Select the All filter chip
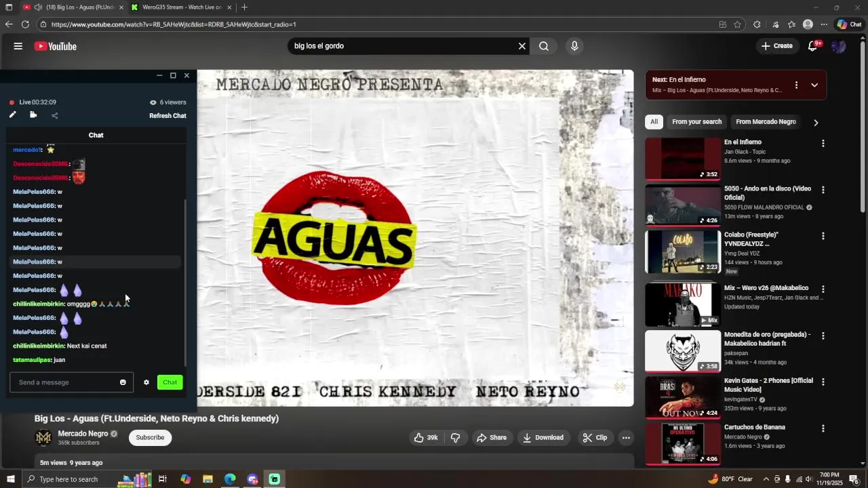Viewport: 868px width, 488px height. click(654, 122)
